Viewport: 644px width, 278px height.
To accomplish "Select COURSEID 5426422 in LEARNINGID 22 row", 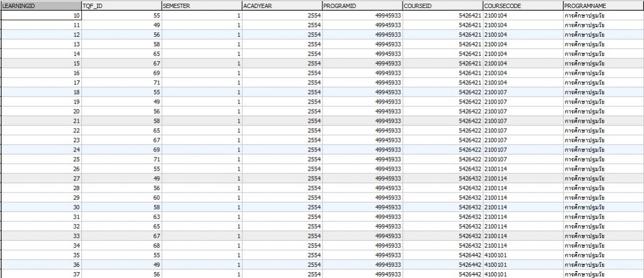I will pos(442,130).
